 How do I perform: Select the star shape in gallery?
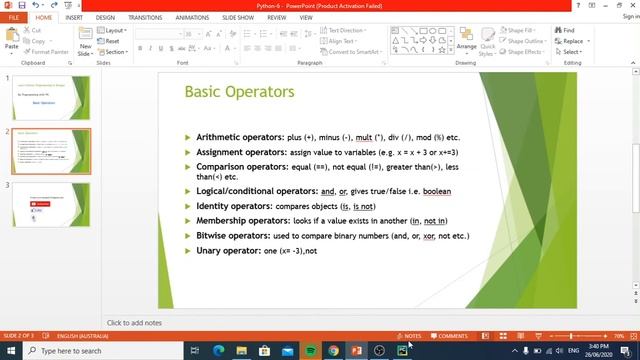(442, 50)
